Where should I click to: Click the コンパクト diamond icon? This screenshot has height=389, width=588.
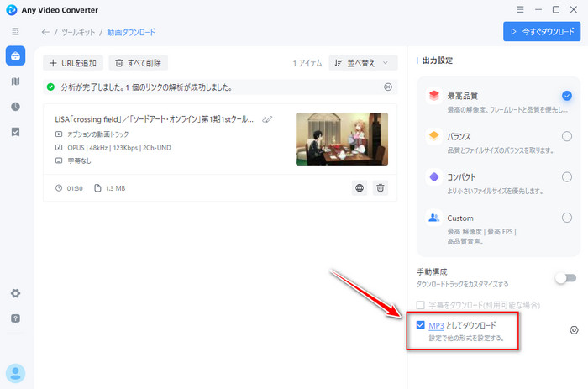tap(434, 176)
